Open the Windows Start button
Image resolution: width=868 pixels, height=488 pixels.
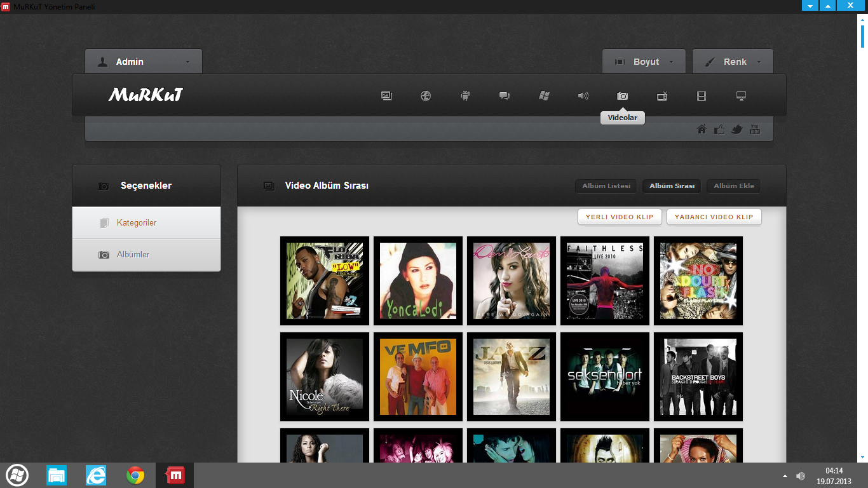(17, 475)
